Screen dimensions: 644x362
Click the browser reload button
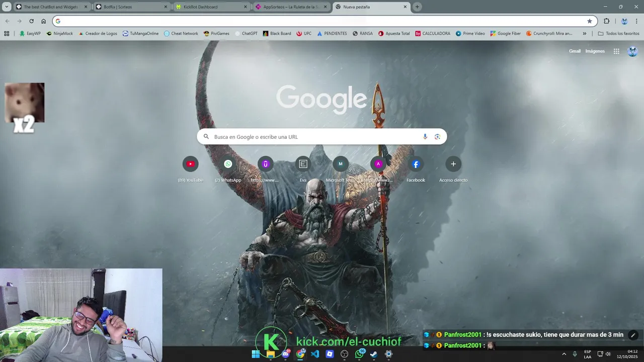31,21
